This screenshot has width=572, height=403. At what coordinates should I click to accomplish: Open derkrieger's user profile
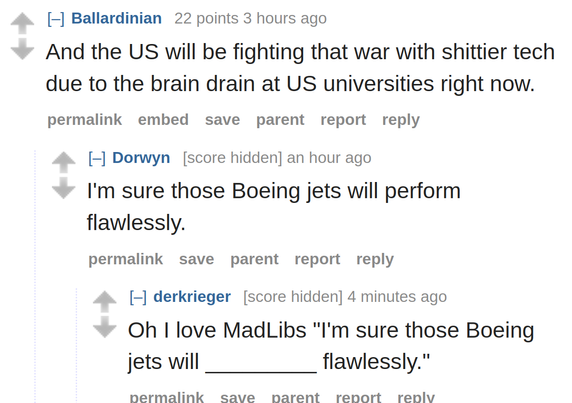click(x=192, y=297)
